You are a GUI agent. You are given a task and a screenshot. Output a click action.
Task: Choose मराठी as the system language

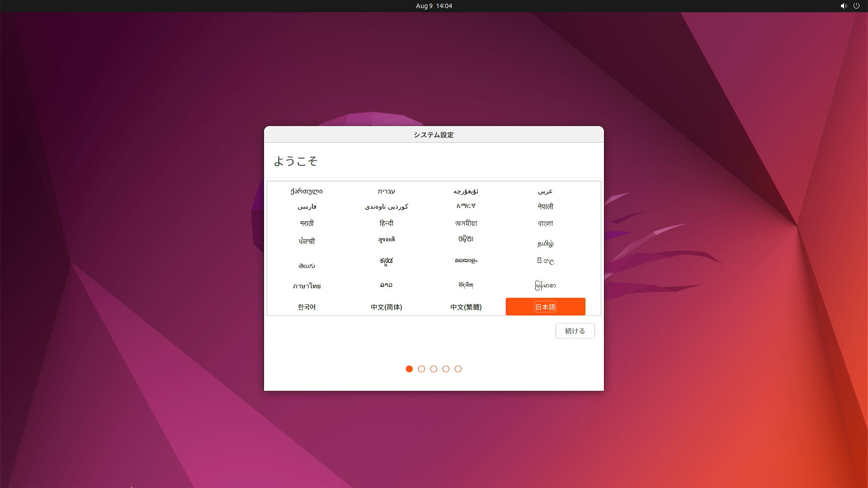tap(307, 223)
